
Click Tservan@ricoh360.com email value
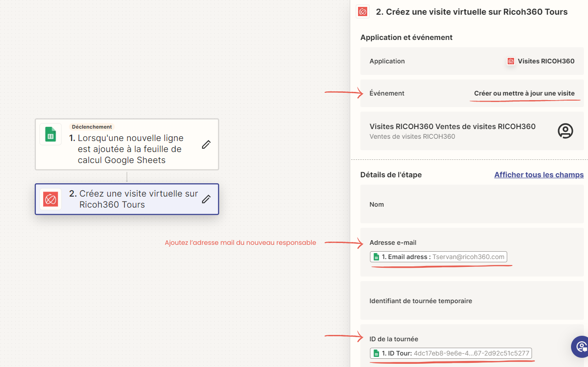468,257
